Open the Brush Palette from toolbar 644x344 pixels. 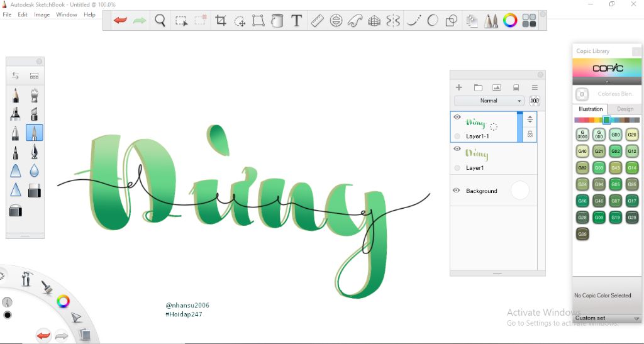[x=491, y=21]
